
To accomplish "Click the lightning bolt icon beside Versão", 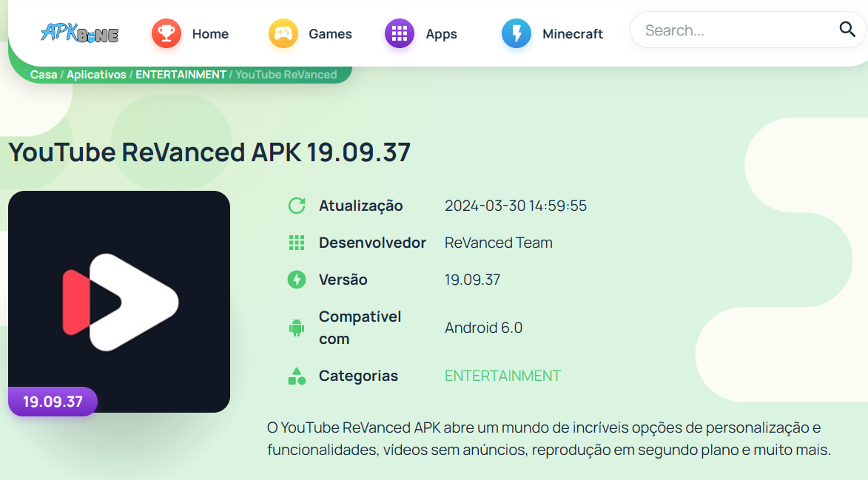I will (297, 280).
